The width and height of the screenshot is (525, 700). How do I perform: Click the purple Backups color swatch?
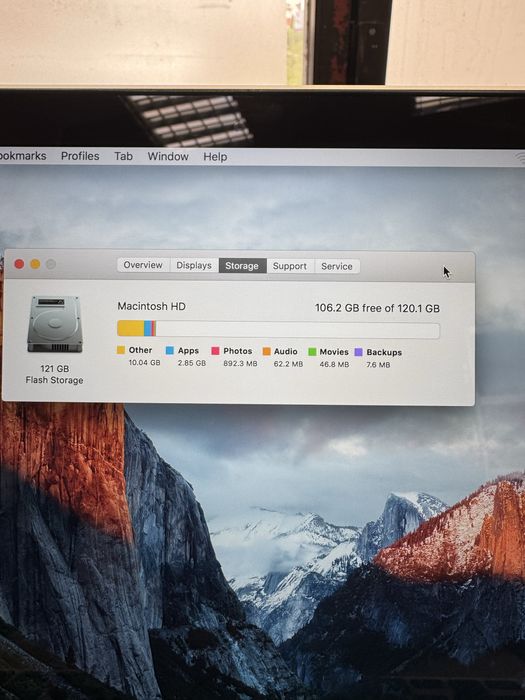(358, 352)
